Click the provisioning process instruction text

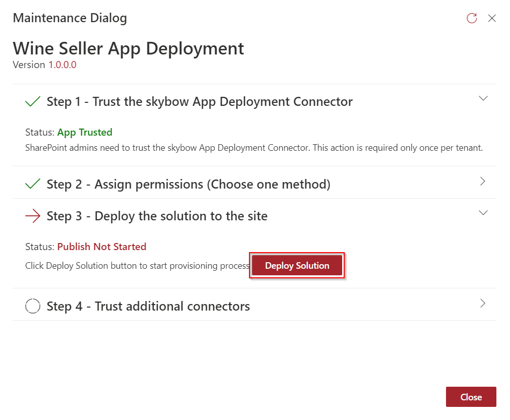click(137, 266)
